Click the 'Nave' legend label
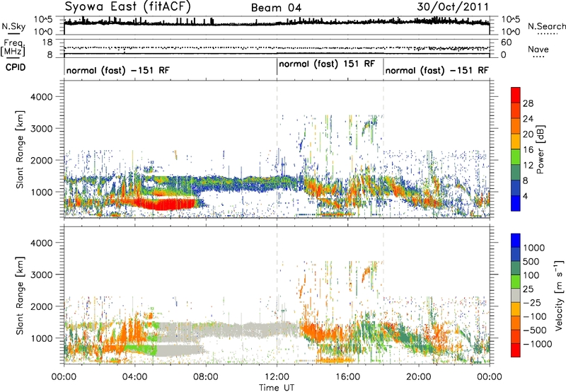Screen dimensions: 566x392 [x=538, y=50]
